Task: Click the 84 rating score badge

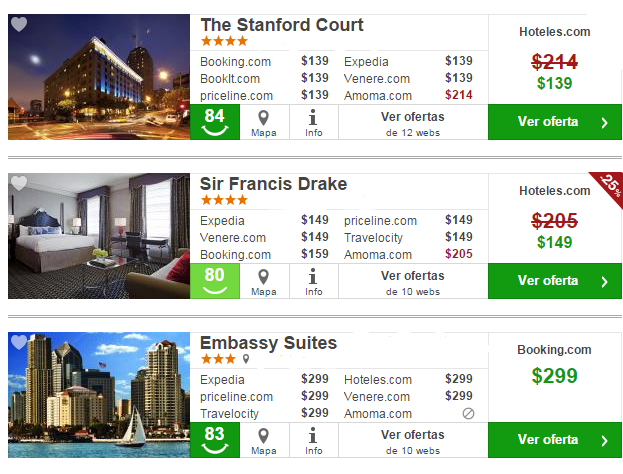Action: (x=215, y=122)
